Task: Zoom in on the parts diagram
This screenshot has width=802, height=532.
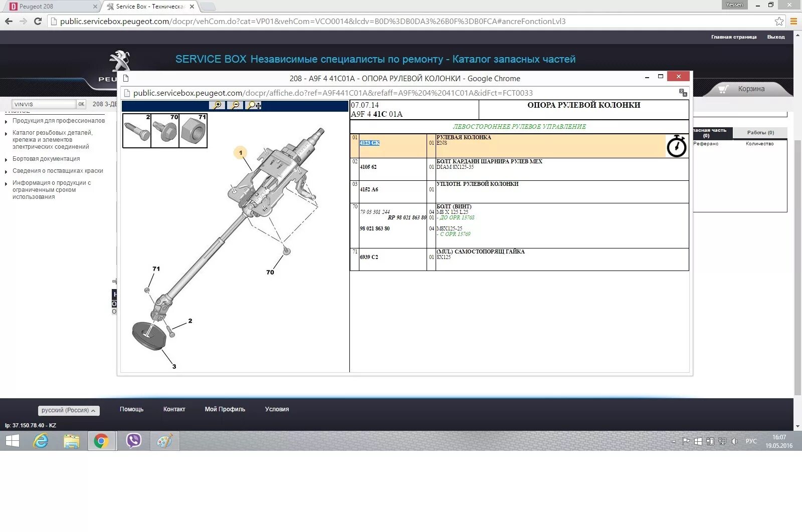Action: tap(217, 105)
